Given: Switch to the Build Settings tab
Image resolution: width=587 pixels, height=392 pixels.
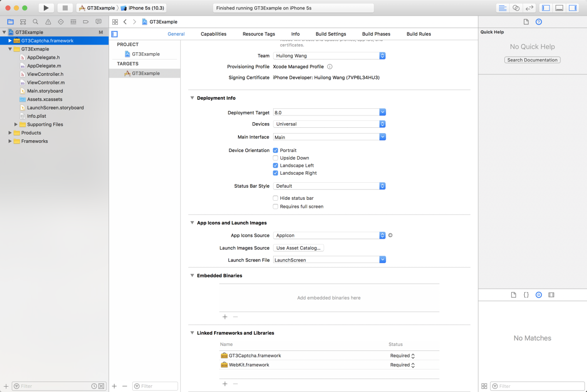Looking at the screenshot, I should (331, 33).
